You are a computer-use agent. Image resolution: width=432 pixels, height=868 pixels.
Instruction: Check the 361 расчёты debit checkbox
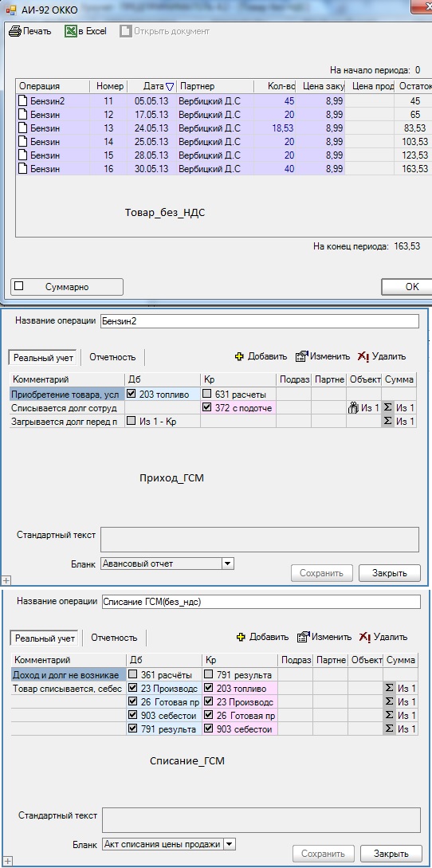[133, 675]
